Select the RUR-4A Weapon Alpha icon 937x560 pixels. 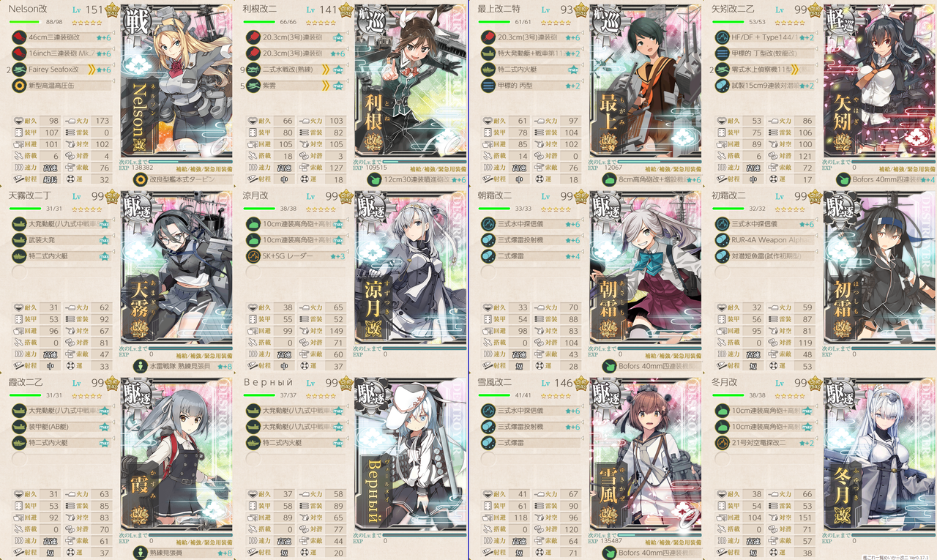pyautogui.click(x=721, y=240)
